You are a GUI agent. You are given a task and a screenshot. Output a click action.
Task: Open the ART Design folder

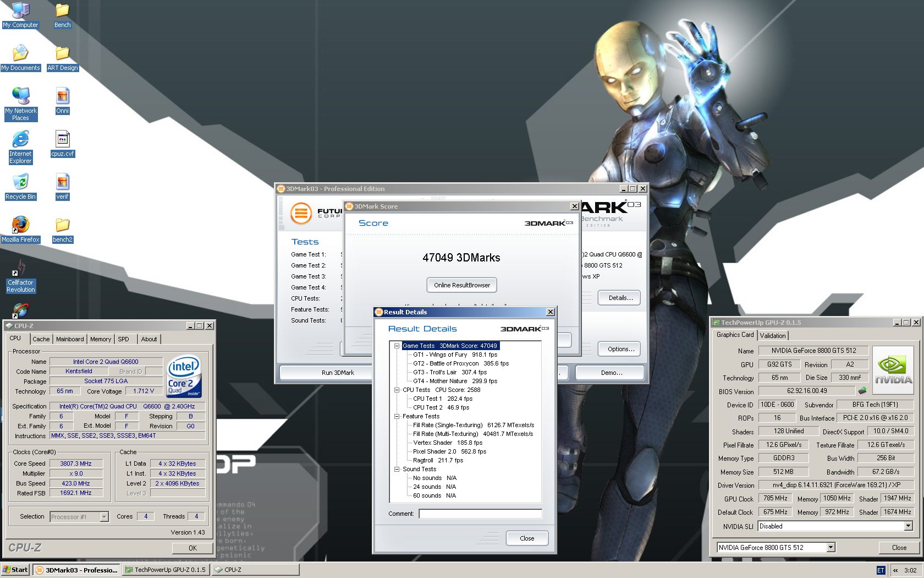click(x=62, y=58)
